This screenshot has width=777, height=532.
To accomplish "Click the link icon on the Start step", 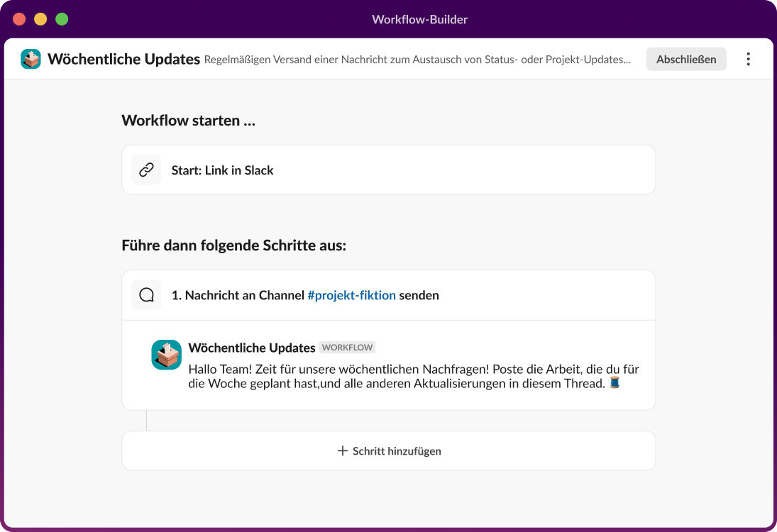I will click(146, 170).
